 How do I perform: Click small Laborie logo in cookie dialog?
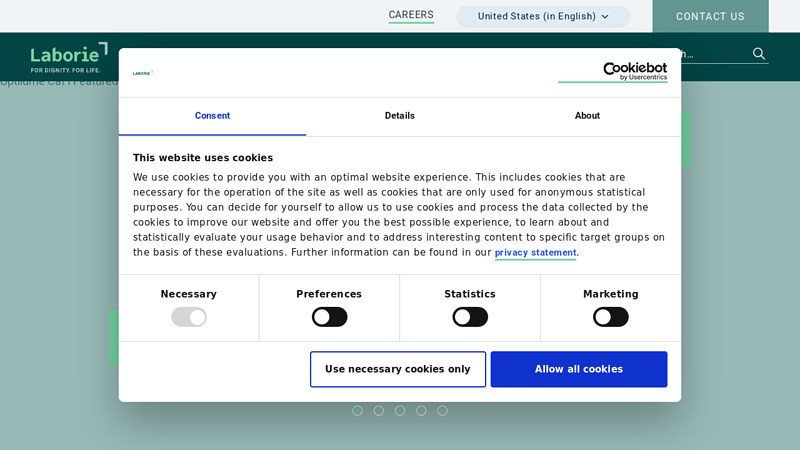[x=142, y=73]
